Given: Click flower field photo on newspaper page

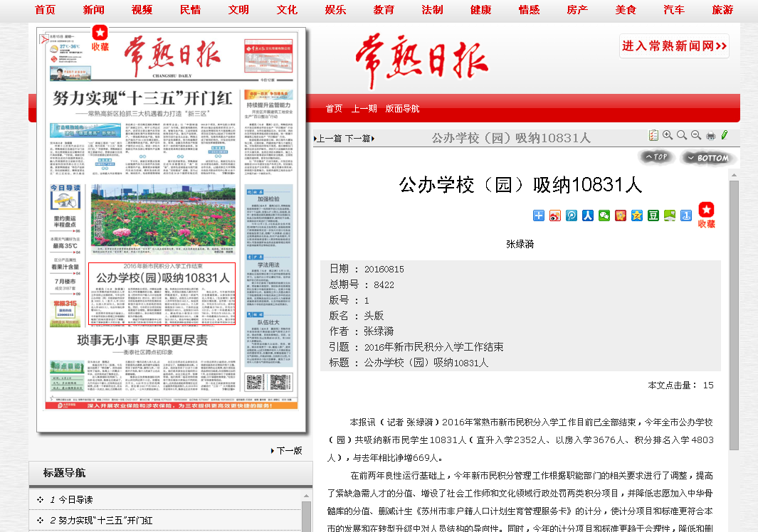Looking at the screenshot, I should click(x=163, y=219).
